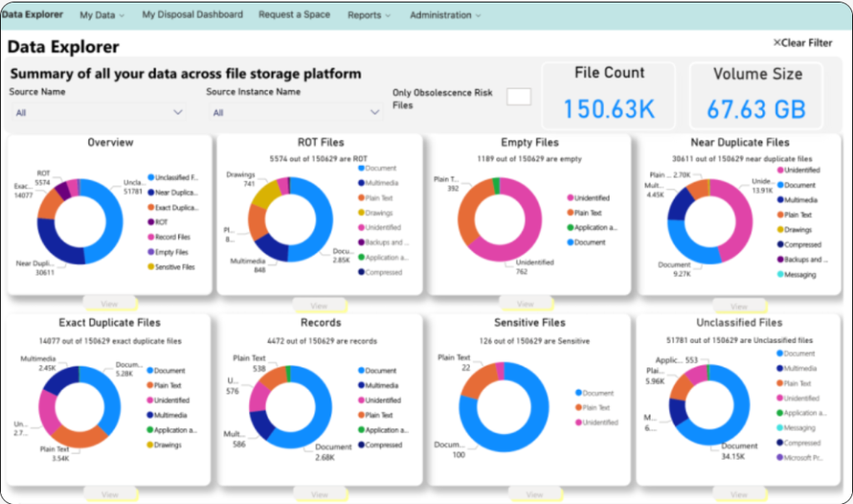Viewport: 853px width, 504px height.
Task: Go to My Disposal Dashboard tab
Action: 192,15
